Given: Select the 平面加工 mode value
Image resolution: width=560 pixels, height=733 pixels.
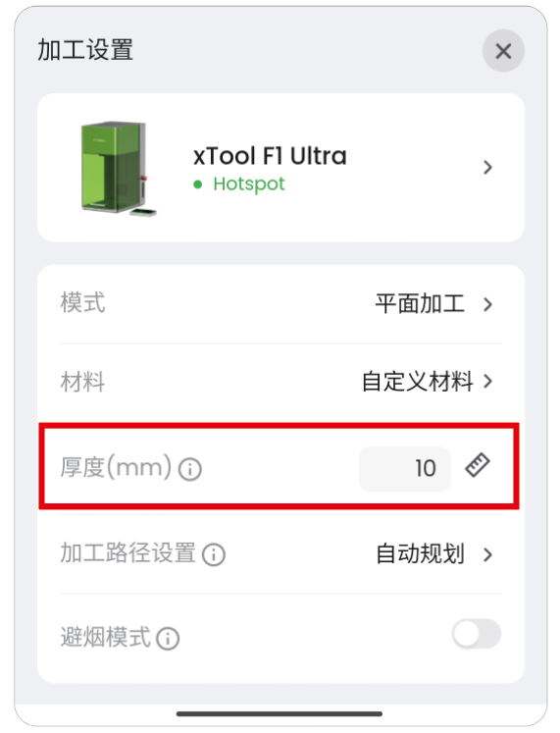Looking at the screenshot, I should pos(420,304).
